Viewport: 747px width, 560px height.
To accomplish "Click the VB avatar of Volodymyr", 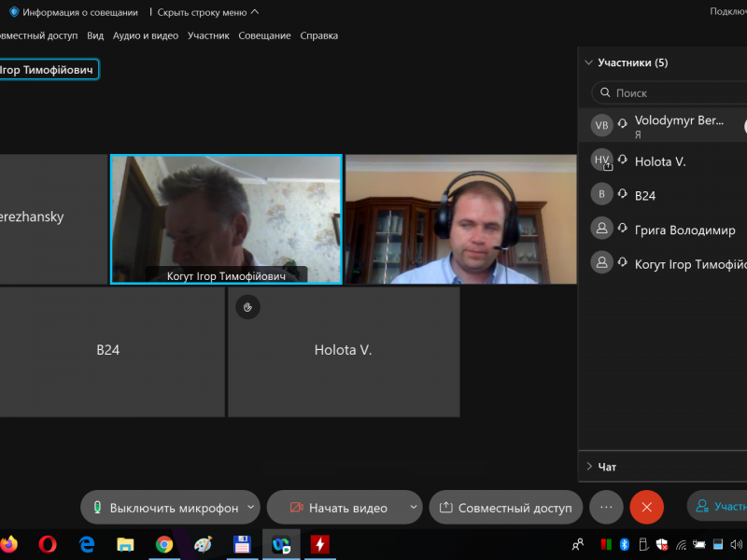I will pyautogui.click(x=602, y=125).
